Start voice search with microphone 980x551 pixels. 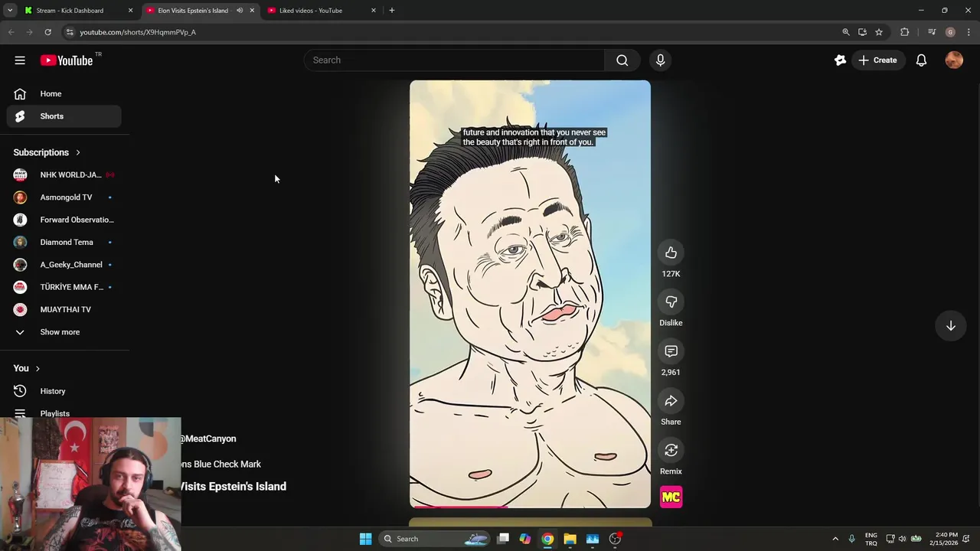(660, 60)
